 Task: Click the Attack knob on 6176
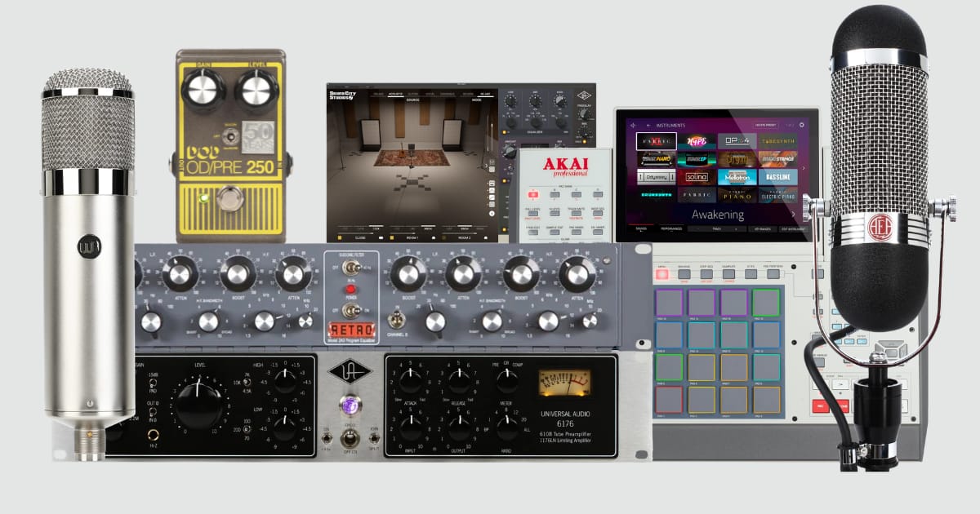tap(412, 379)
